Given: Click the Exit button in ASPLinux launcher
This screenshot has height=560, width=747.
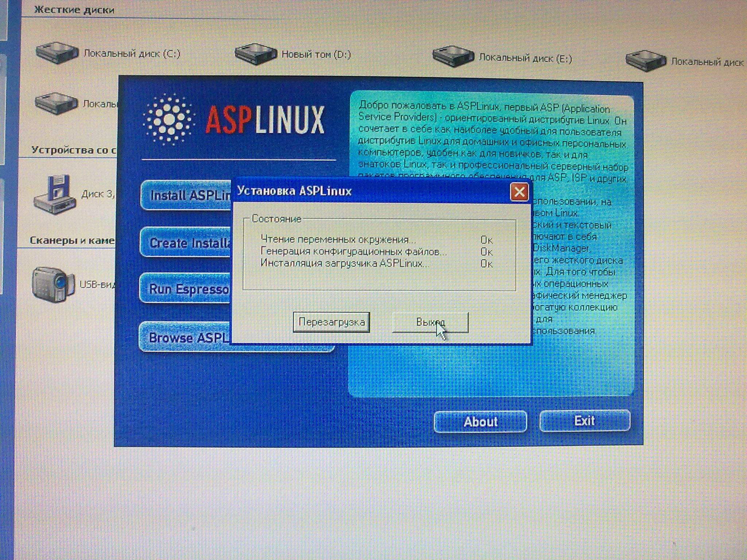Looking at the screenshot, I should click(x=584, y=421).
